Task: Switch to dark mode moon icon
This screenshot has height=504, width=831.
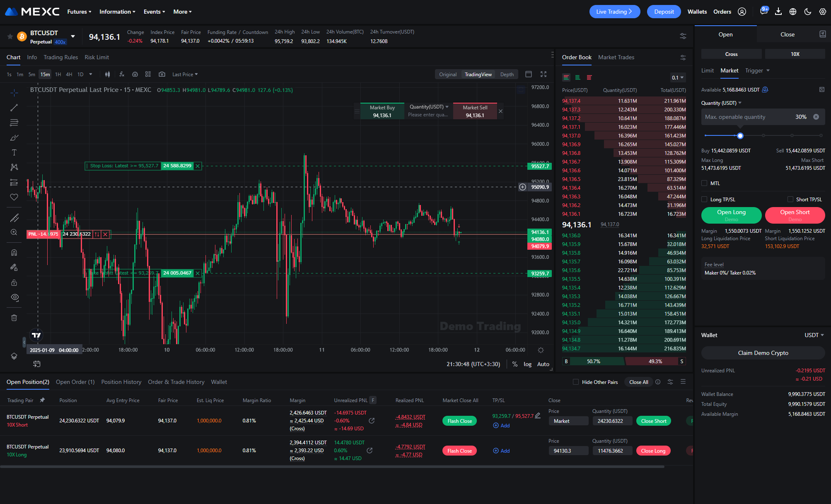Action: coord(807,12)
